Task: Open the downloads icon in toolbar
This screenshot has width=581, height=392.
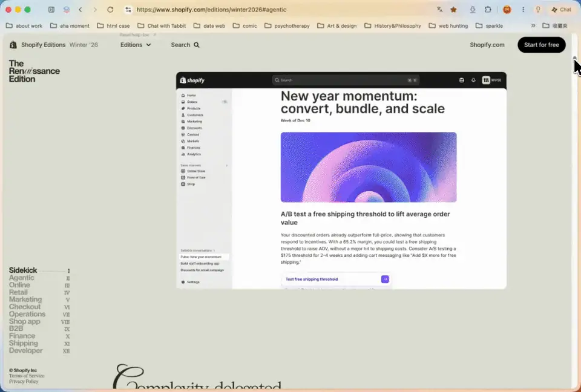Action: click(473, 10)
